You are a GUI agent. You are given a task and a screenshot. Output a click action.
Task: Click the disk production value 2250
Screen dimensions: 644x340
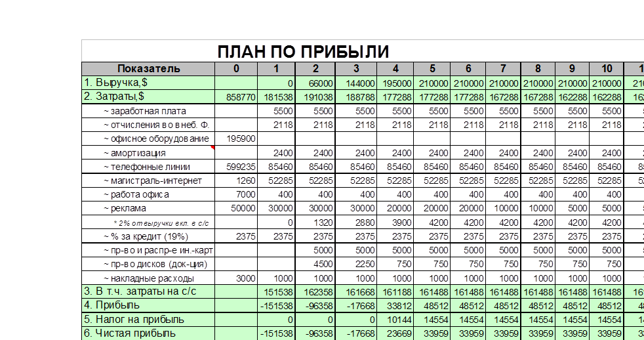tap(356, 265)
